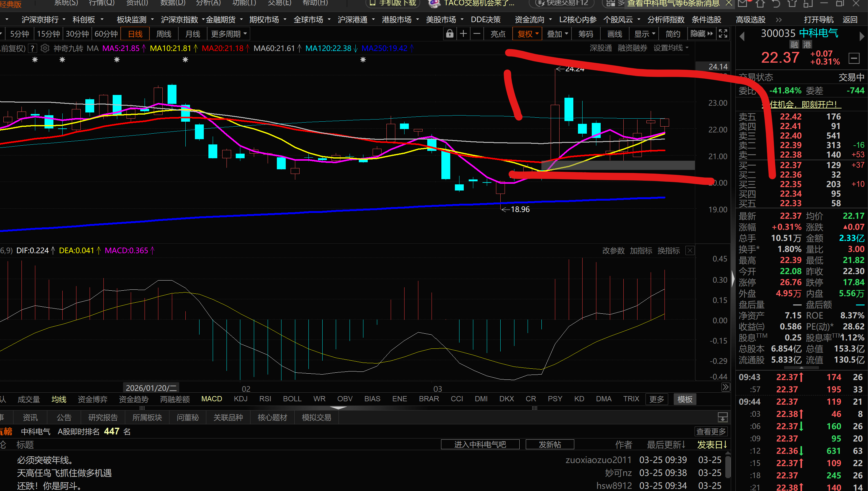Open 复权 dropdown
Image resolution: width=868 pixels, height=491 pixels.
coord(527,34)
